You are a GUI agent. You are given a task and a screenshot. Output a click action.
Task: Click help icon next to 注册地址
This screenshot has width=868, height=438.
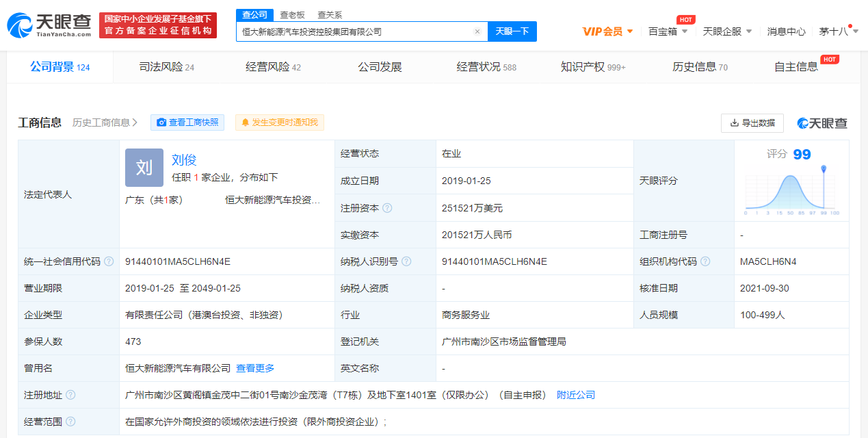click(x=70, y=395)
